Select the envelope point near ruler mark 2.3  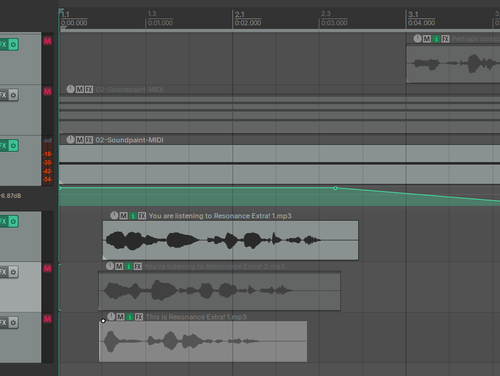coord(335,188)
